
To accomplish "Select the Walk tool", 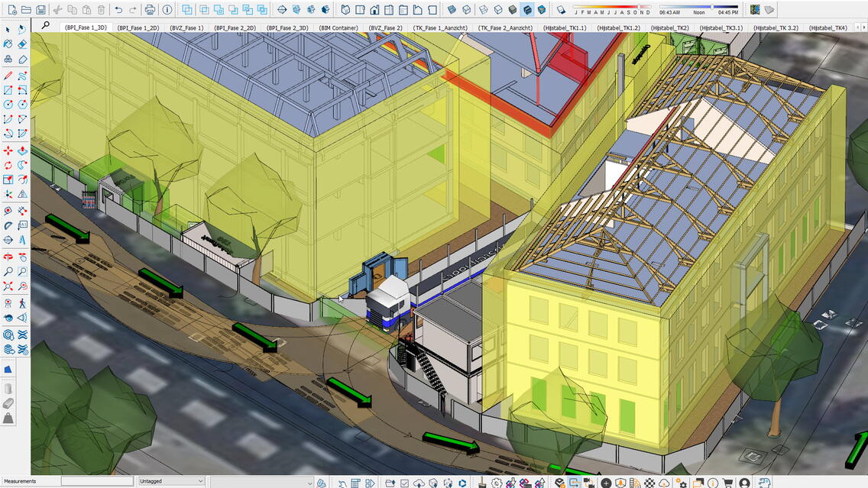I will coord(22,303).
